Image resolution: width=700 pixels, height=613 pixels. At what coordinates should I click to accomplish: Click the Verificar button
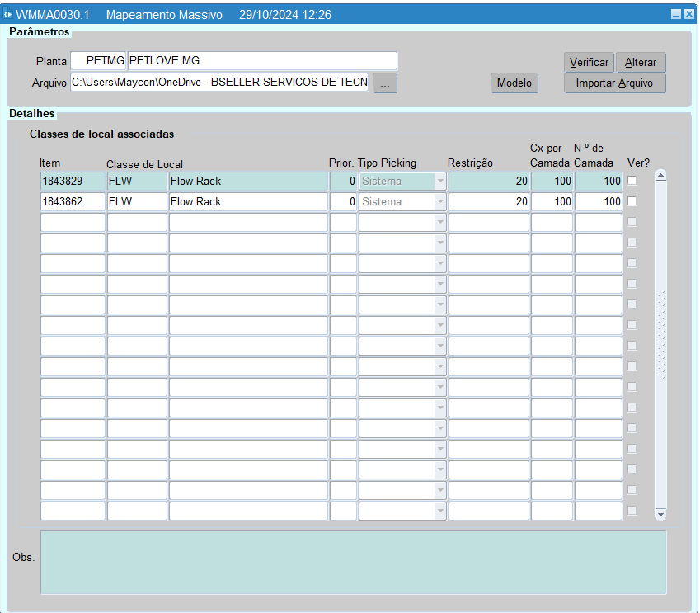coord(589,63)
